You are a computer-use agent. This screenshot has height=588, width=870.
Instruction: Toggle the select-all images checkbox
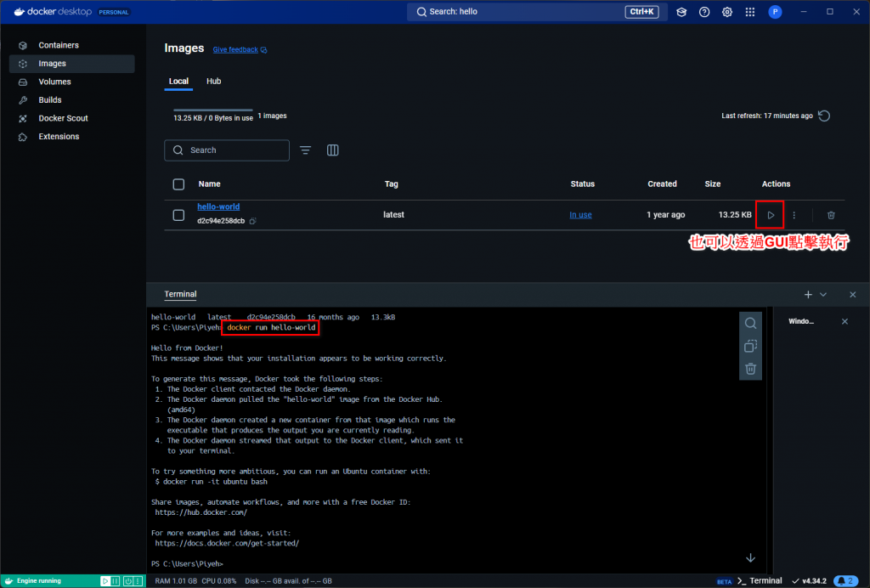178,184
